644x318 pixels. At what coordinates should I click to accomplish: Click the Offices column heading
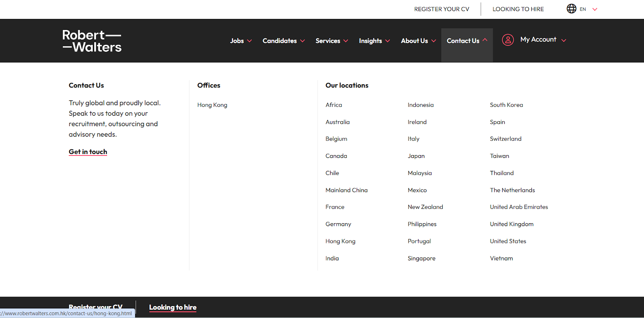[208, 85]
